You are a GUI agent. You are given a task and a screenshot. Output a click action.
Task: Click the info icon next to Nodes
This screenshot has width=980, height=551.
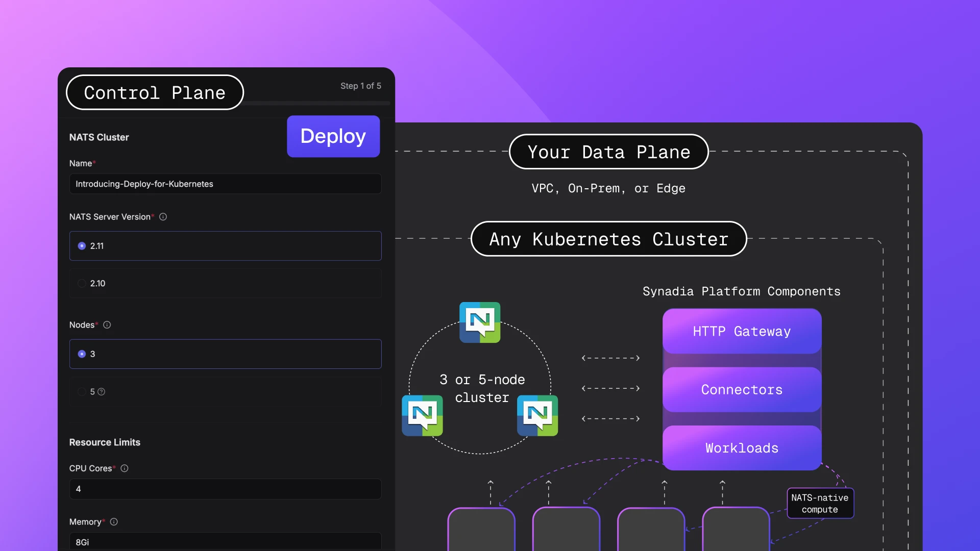(107, 324)
